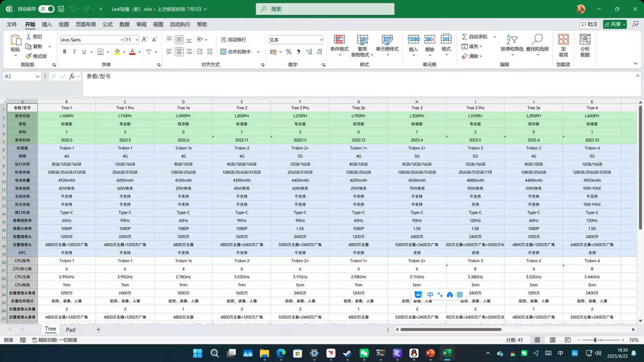Screen dimensions: 644x362
Task: Adjust the zoom slider handle
Action: pos(595,340)
